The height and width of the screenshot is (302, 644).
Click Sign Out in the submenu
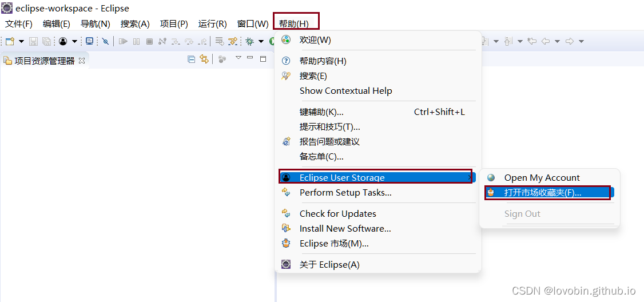pyautogui.click(x=550, y=214)
